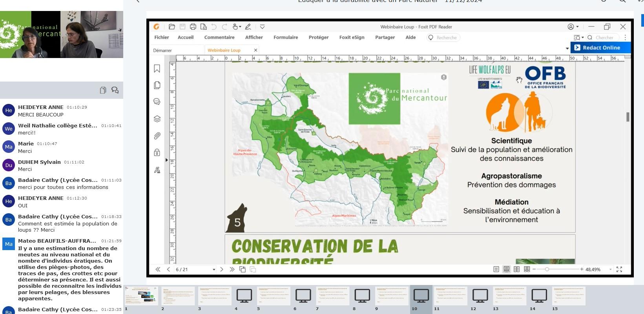Select slide thumbnail 2

click(x=178, y=296)
